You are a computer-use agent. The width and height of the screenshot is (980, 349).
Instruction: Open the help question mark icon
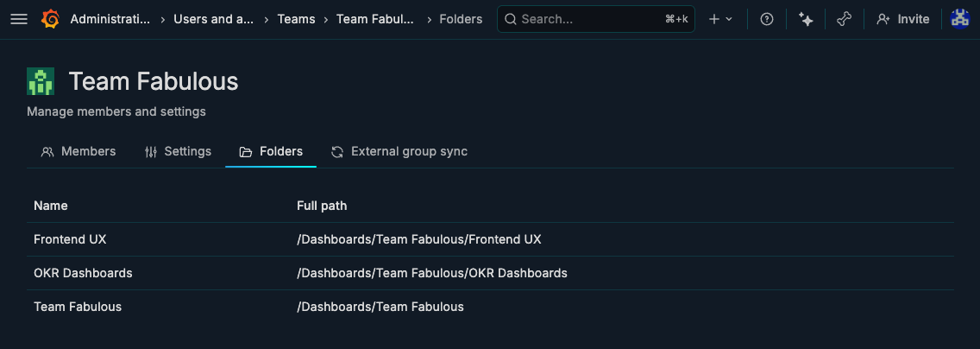tap(766, 19)
